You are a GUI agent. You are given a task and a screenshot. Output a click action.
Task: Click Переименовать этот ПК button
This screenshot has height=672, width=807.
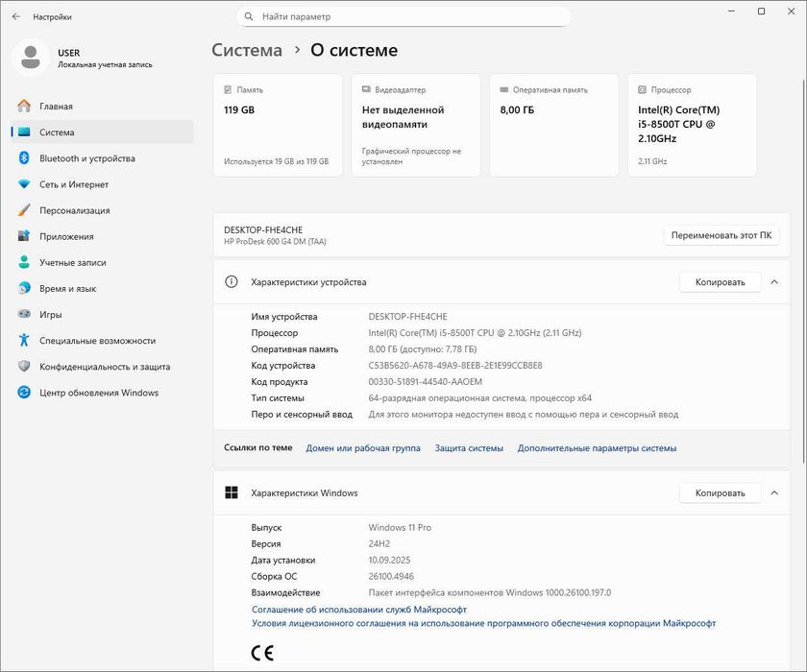[721, 235]
